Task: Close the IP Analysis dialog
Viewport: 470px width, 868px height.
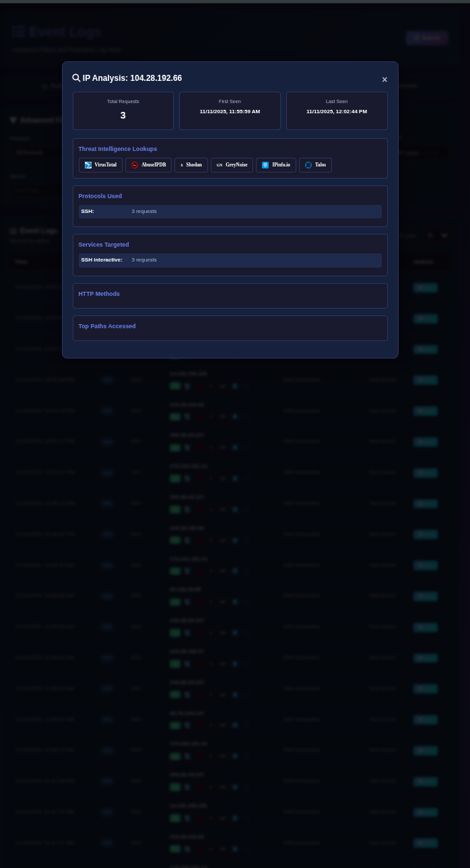Action: (x=384, y=80)
